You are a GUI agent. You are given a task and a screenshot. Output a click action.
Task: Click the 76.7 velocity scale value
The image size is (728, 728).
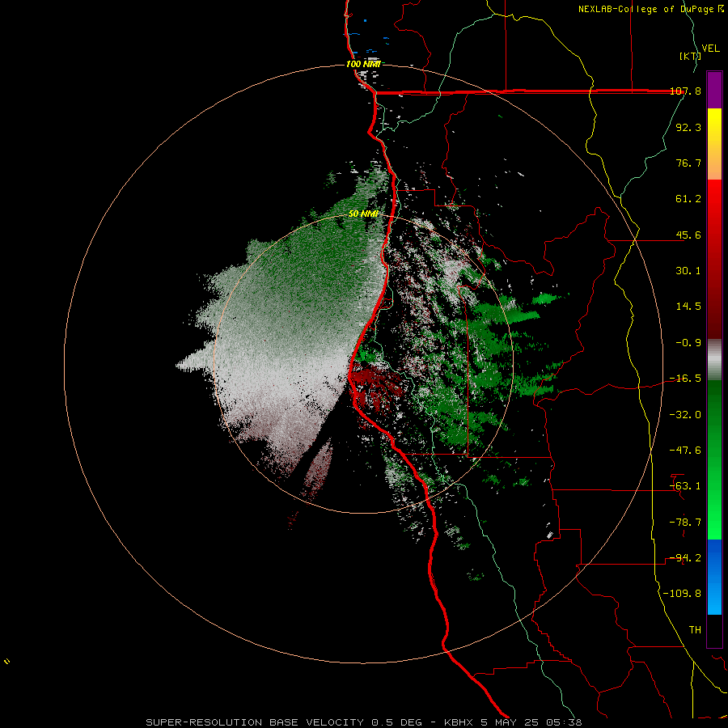(x=688, y=163)
